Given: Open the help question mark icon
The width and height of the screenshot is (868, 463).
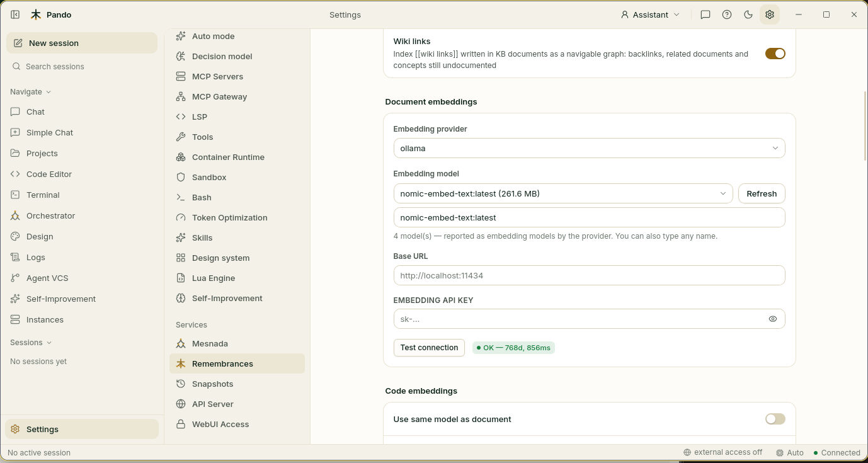Looking at the screenshot, I should (727, 14).
